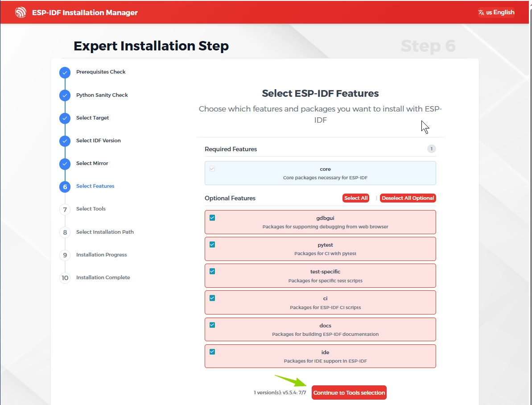Click the Optional Features heading
532x405 pixels.
tap(230, 198)
